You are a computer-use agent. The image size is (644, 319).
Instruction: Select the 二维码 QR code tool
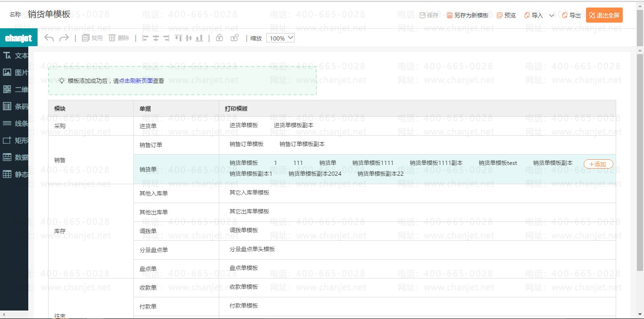(15, 90)
